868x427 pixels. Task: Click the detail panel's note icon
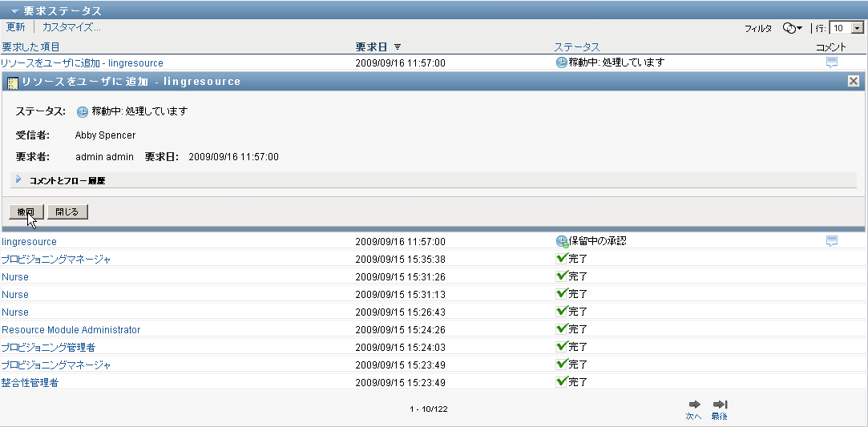13,82
